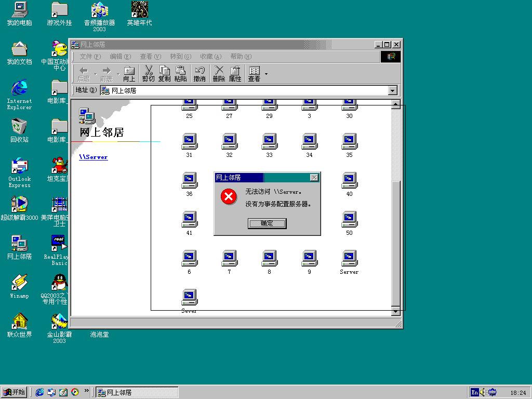Select the 金山影霸 2003 desktop shortcut
532x399 pixels.
click(x=59, y=328)
